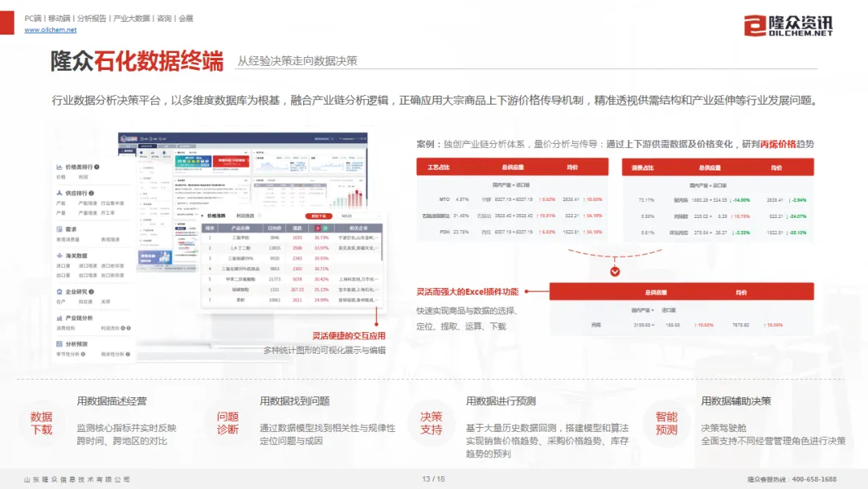
Task: Open the www.oilchem.net link
Action: point(51,30)
